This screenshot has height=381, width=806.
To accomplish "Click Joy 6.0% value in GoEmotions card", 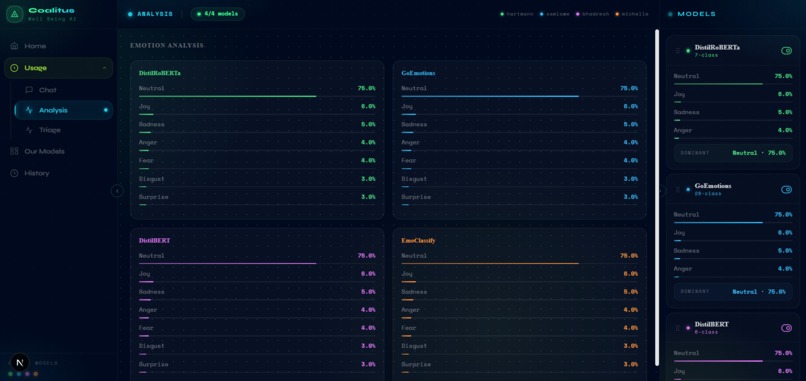I will tap(630, 106).
